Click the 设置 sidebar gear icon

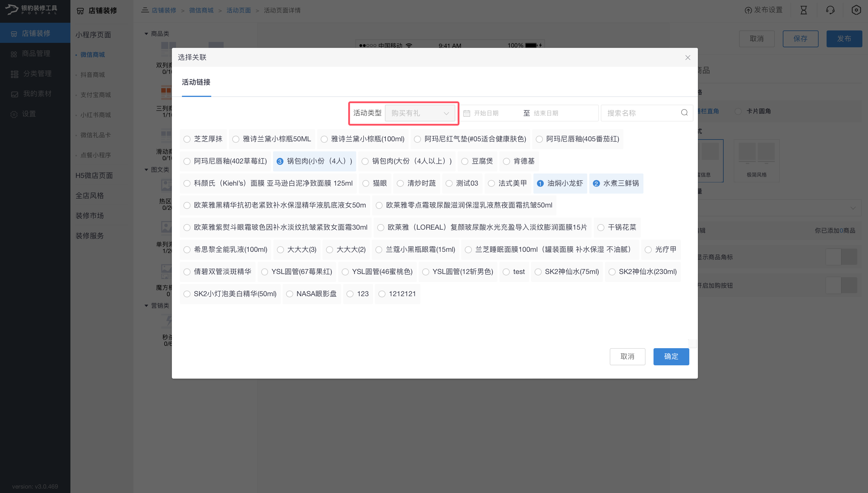coord(14,114)
